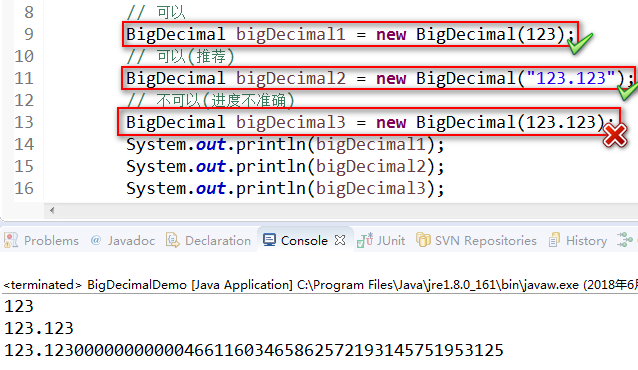Click console output line "123"

(19, 306)
